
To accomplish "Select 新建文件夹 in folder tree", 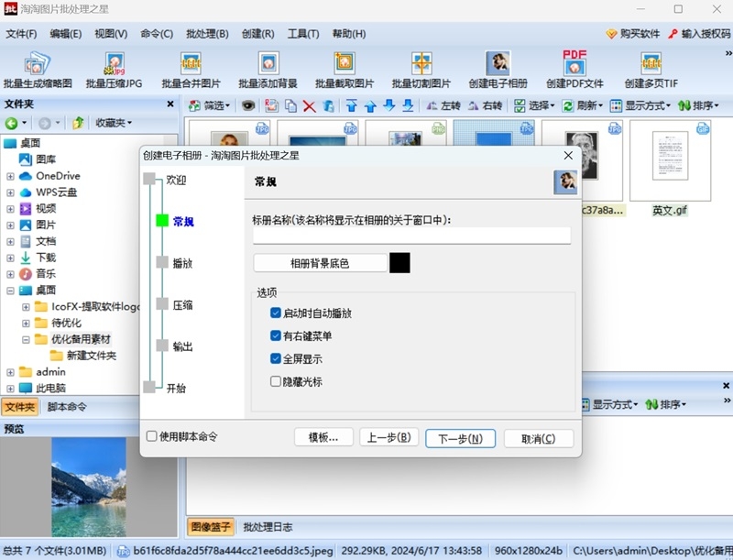I will [92, 357].
